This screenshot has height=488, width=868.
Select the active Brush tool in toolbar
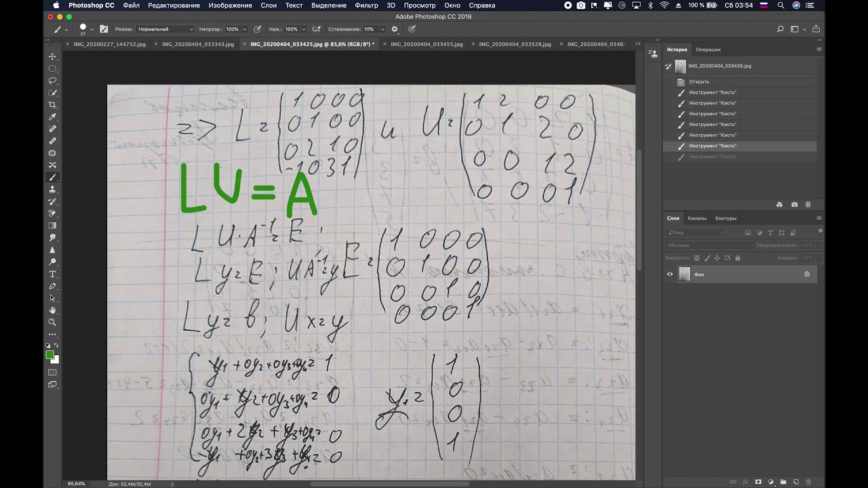pos(52,178)
